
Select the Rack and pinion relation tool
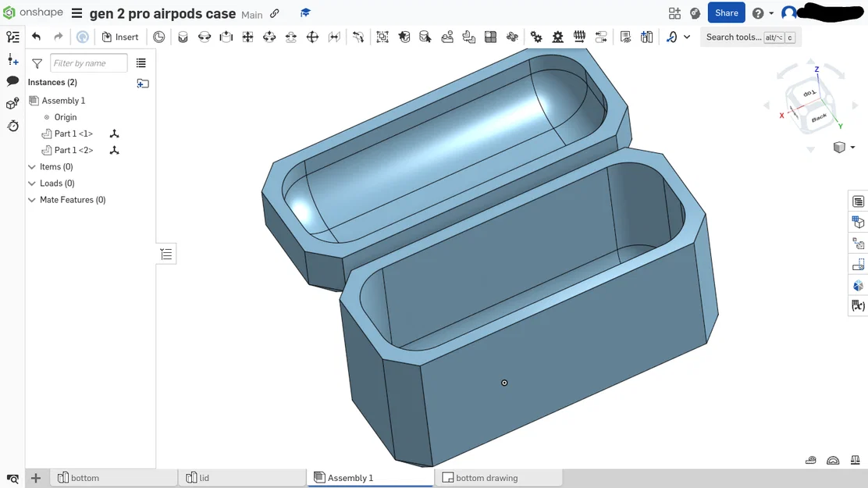[x=557, y=37]
